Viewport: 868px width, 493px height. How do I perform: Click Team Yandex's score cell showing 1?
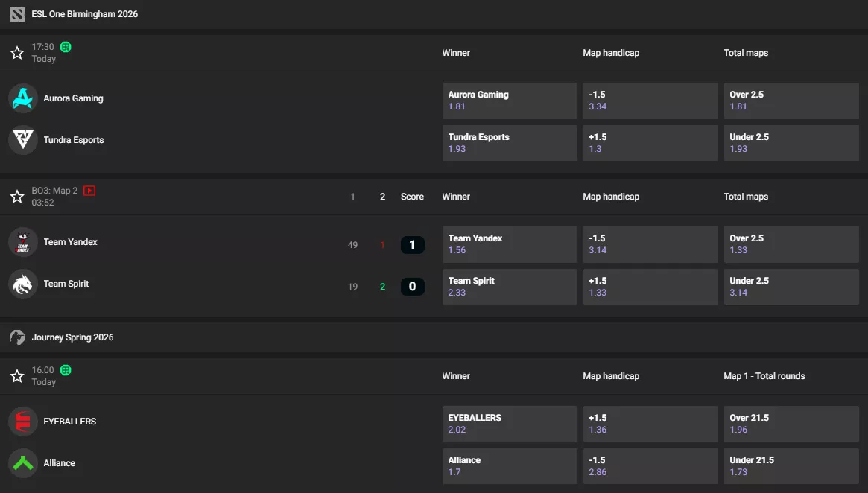[412, 244]
